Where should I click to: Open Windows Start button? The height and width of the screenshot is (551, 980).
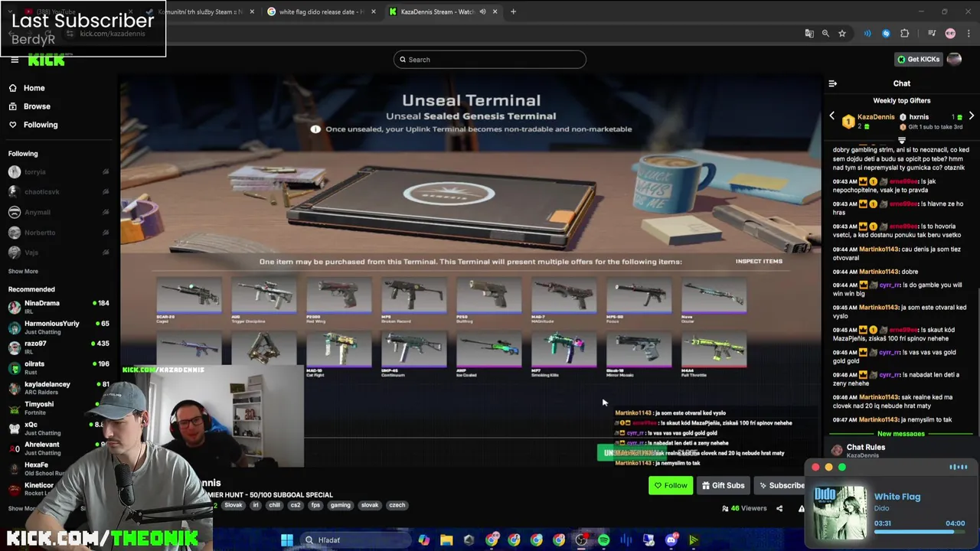[x=286, y=540]
